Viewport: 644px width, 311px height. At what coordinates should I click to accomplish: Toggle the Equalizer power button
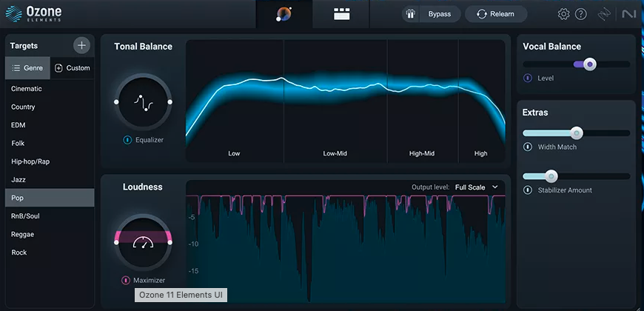(x=127, y=140)
